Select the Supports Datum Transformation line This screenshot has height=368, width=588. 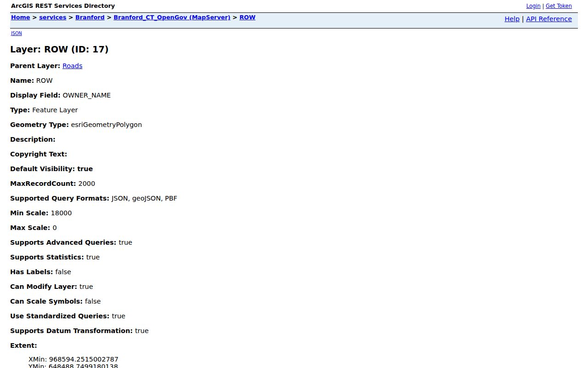point(79,331)
